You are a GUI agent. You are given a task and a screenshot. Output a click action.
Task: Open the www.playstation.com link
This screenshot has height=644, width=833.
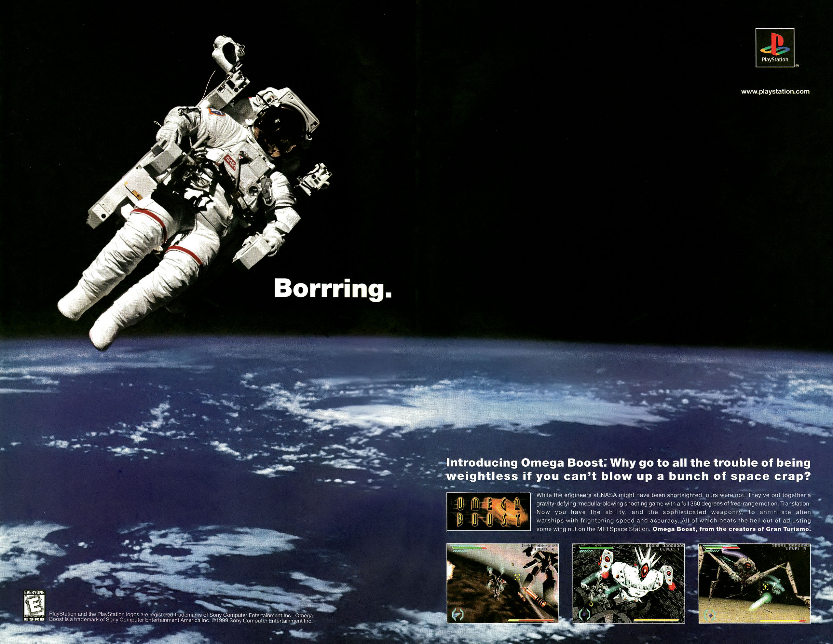(x=775, y=91)
